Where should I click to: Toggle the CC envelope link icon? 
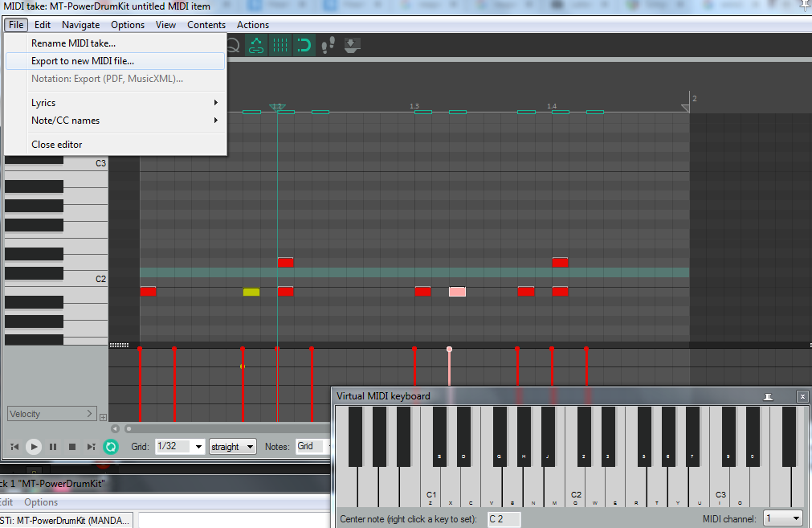[256, 45]
